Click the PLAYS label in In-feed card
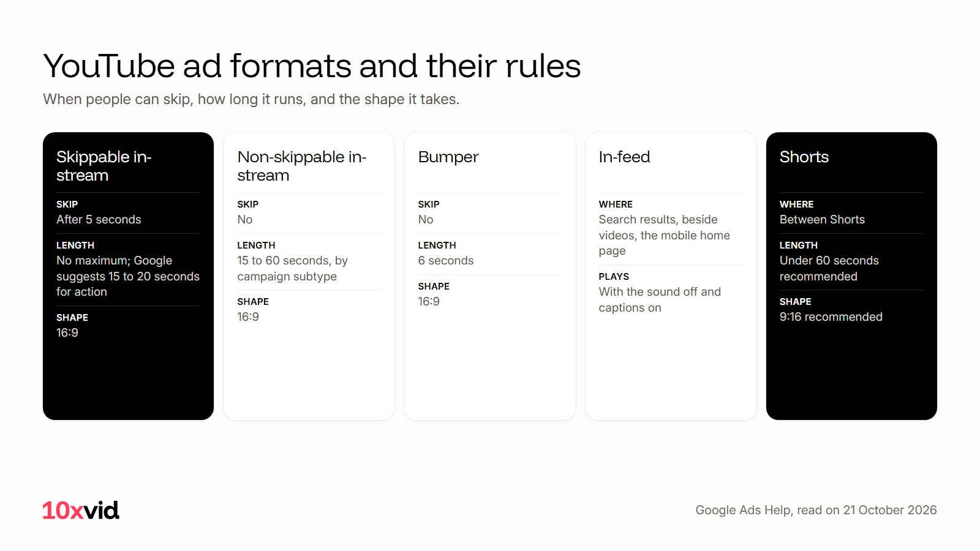 (x=614, y=276)
